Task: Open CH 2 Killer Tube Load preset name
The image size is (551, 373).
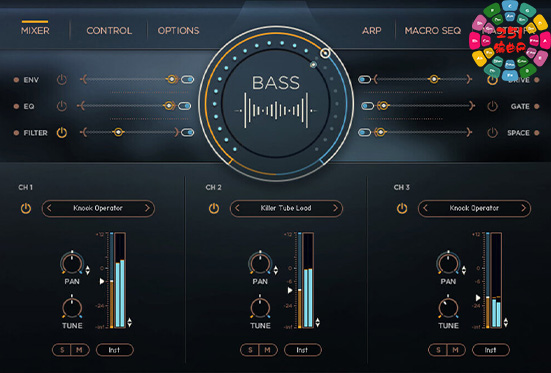Action: point(286,208)
